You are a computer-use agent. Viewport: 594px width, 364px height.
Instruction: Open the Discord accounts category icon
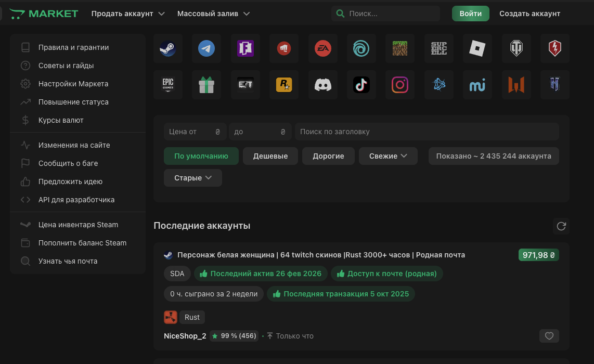pos(323,84)
